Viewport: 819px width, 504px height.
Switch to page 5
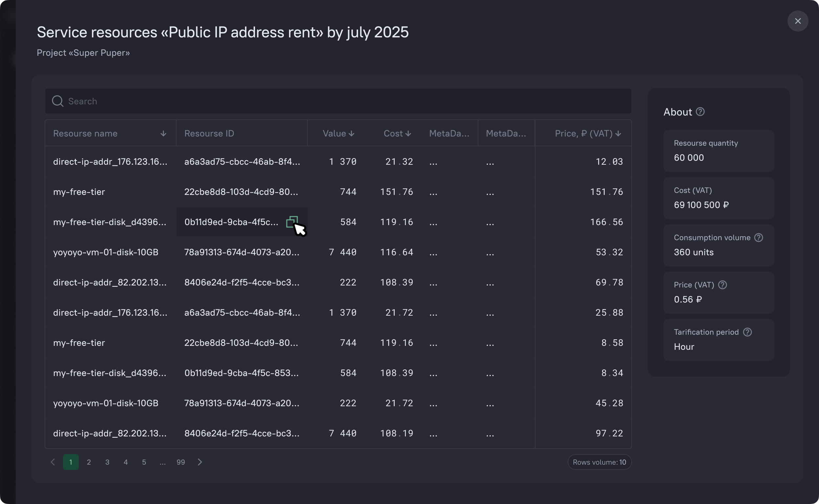(144, 462)
